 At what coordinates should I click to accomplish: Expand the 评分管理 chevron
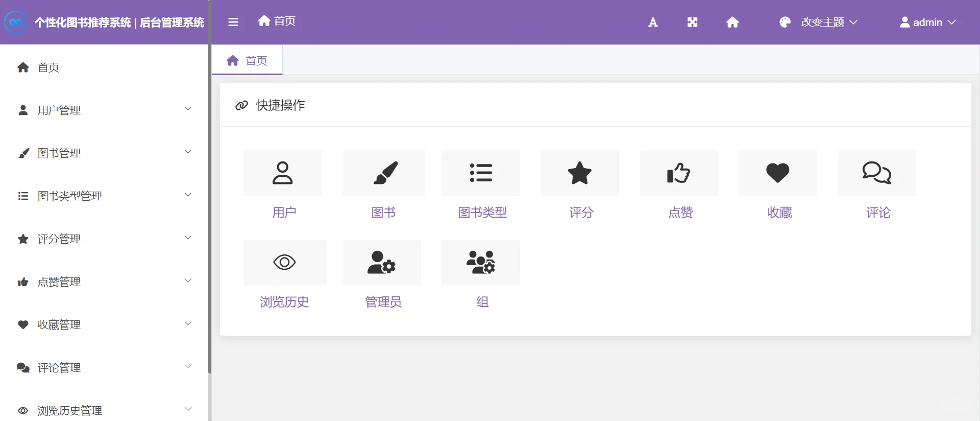pos(188,238)
